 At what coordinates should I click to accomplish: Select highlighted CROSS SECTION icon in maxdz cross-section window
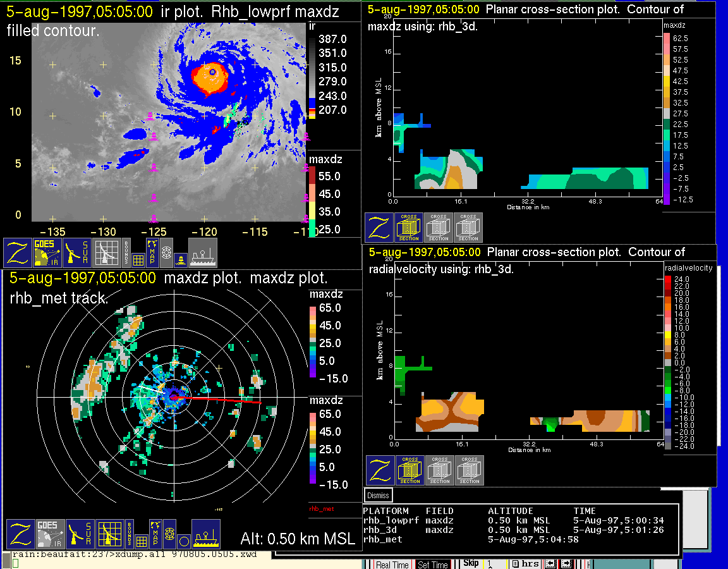[409, 228]
